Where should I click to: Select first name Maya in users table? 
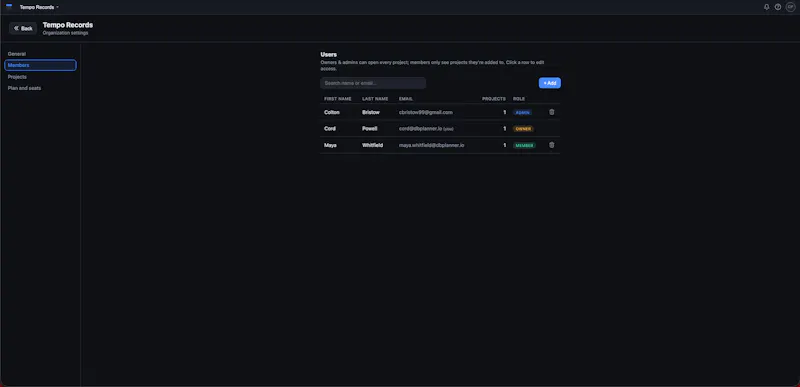tap(330, 145)
